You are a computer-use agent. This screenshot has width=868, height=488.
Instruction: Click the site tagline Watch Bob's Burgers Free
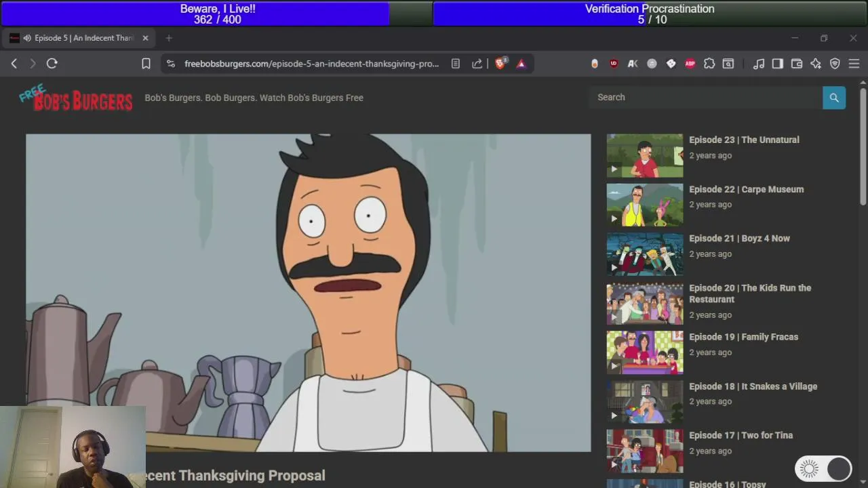click(x=254, y=98)
